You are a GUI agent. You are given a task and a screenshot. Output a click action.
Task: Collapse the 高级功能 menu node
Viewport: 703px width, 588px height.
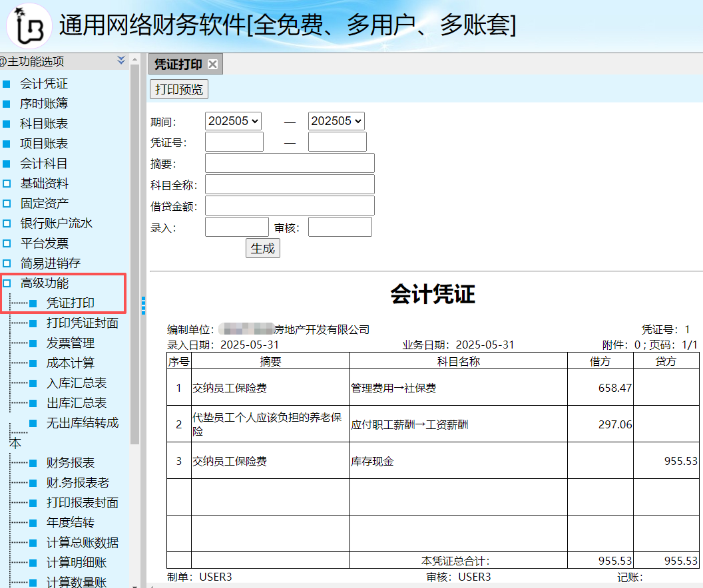(x=7, y=283)
